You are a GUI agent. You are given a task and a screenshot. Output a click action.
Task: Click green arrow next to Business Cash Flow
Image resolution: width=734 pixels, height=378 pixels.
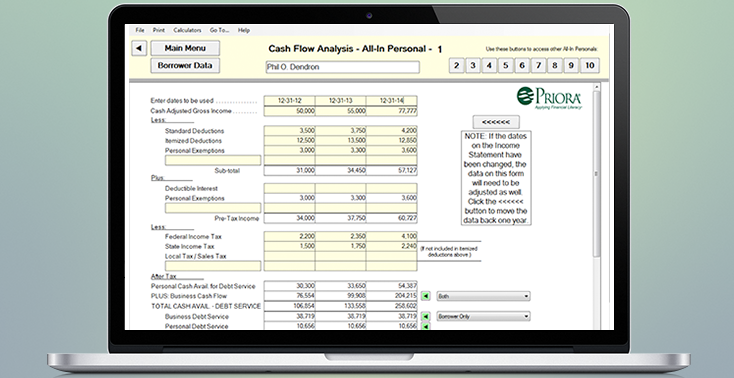pyautogui.click(x=426, y=296)
